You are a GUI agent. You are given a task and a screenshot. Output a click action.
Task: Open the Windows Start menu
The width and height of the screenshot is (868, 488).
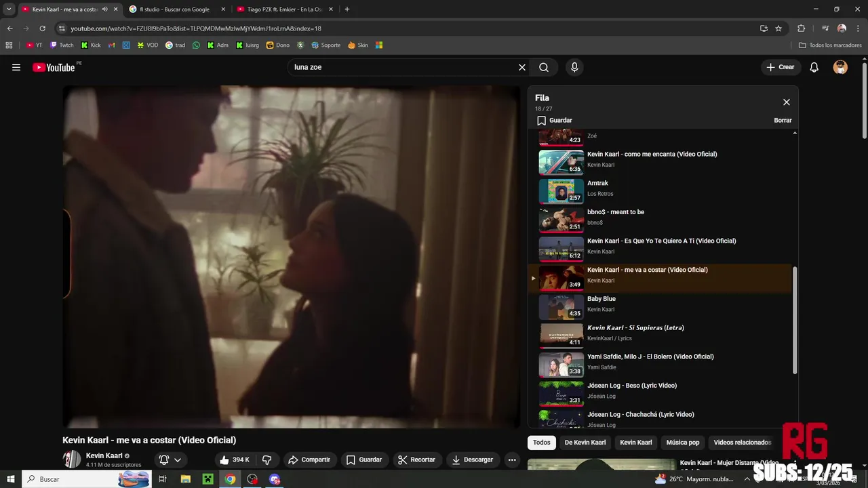tap(11, 479)
